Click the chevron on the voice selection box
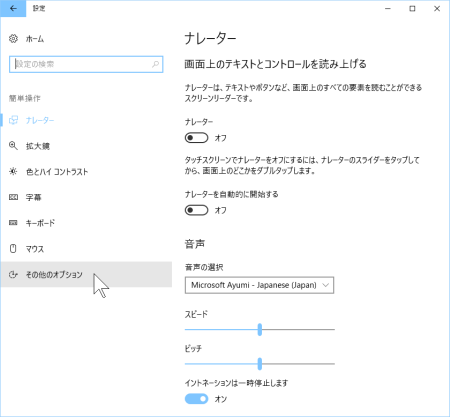This screenshot has width=450, height=417. (x=326, y=285)
